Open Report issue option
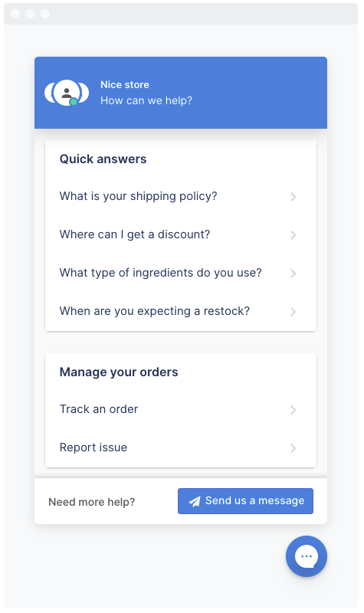The width and height of the screenshot is (364, 613). point(181,447)
